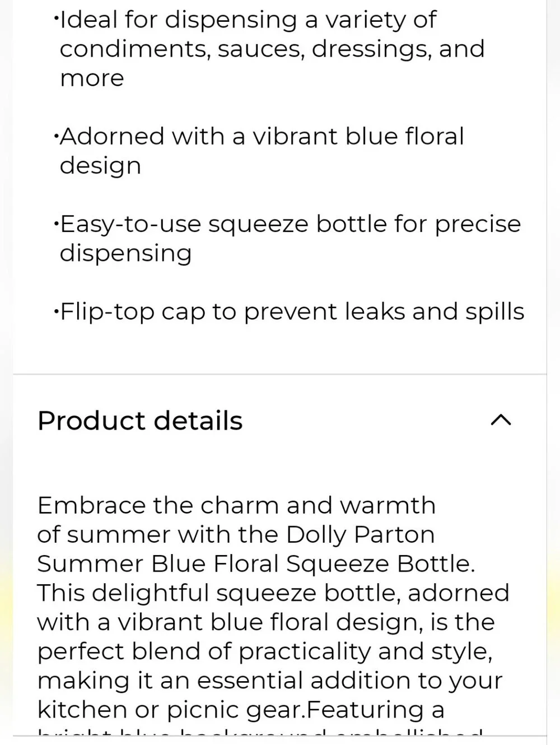
Task: Click the word 'more' ending the first bullet
Action: click(92, 78)
